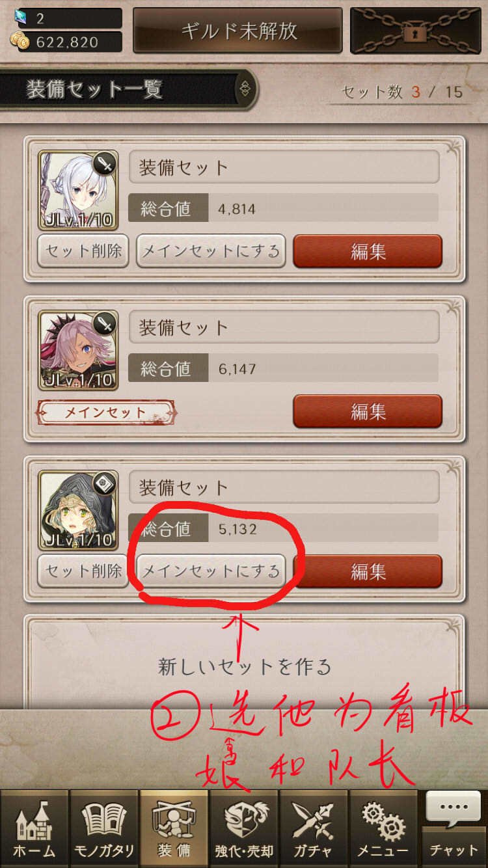Tap the blue crystal gem icon
This screenshot has width=488, height=868.
pyautogui.click(x=21, y=17)
